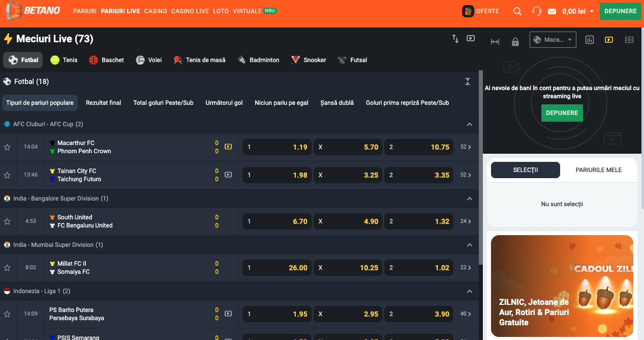Show all 24 markets for South United

(466, 221)
